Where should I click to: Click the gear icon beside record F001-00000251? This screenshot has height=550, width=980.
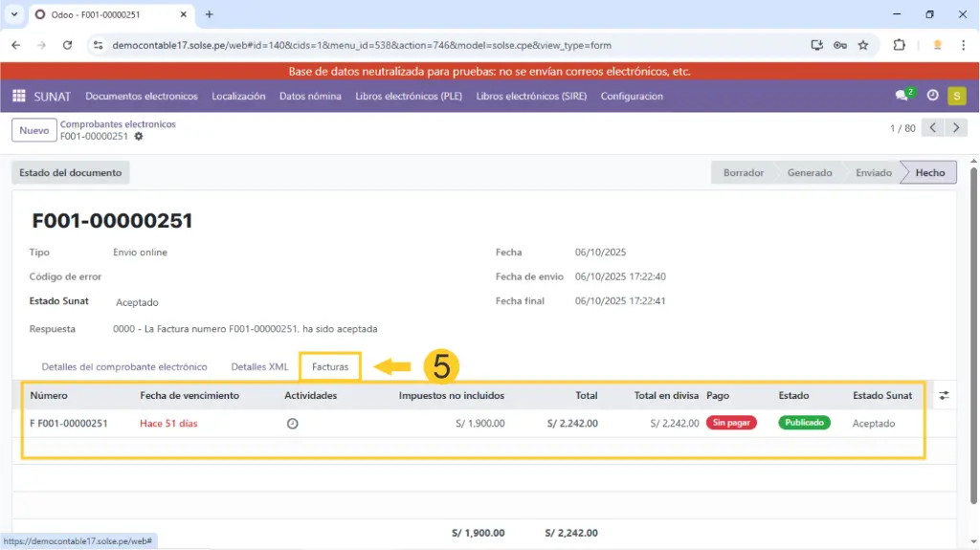click(x=139, y=137)
